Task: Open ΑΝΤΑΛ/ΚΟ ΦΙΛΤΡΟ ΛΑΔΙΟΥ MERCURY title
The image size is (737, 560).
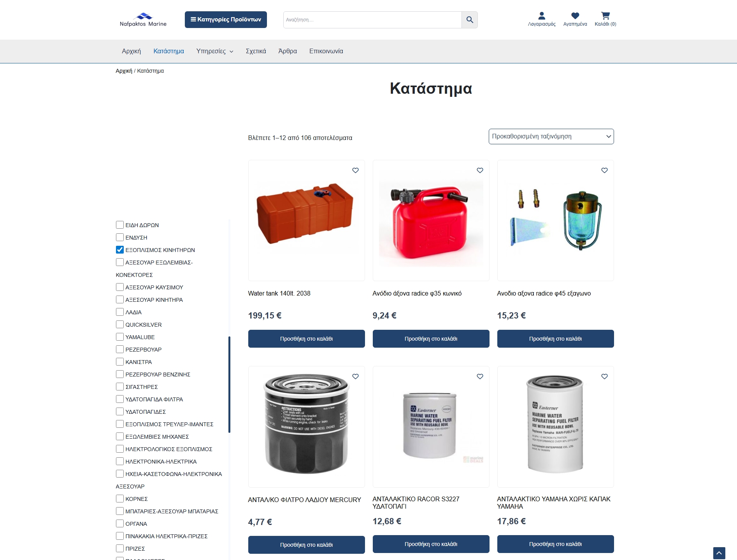Action: click(x=305, y=500)
